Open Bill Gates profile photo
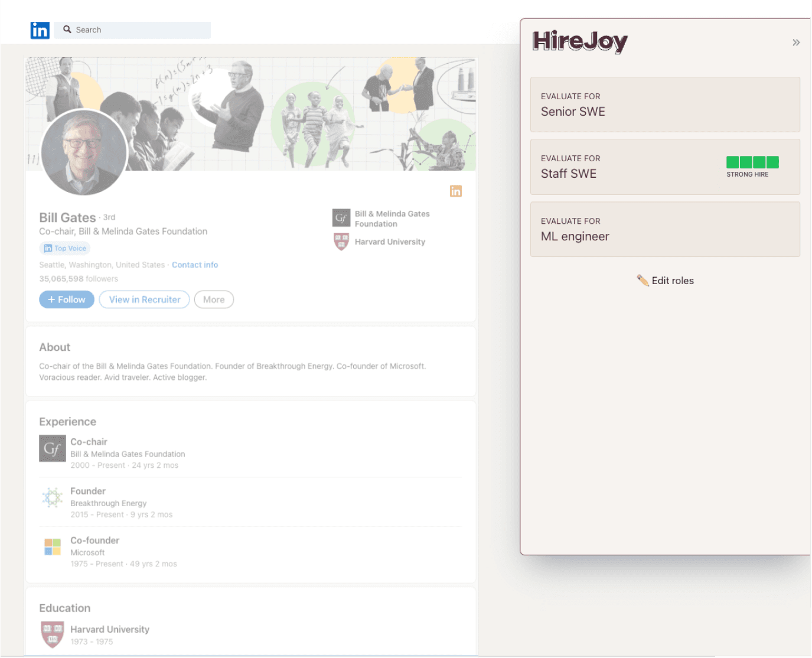The image size is (812, 658). (x=84, y=152)
